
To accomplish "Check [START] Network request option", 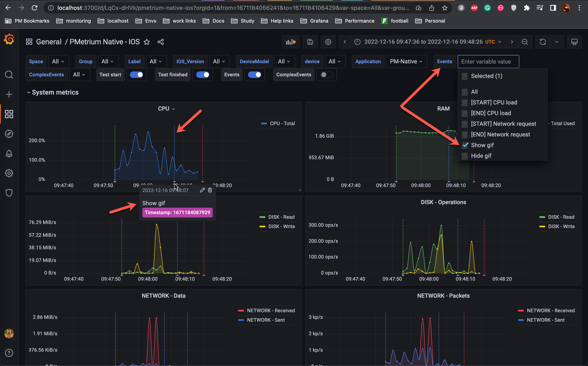I will click(x=464, y=124).
